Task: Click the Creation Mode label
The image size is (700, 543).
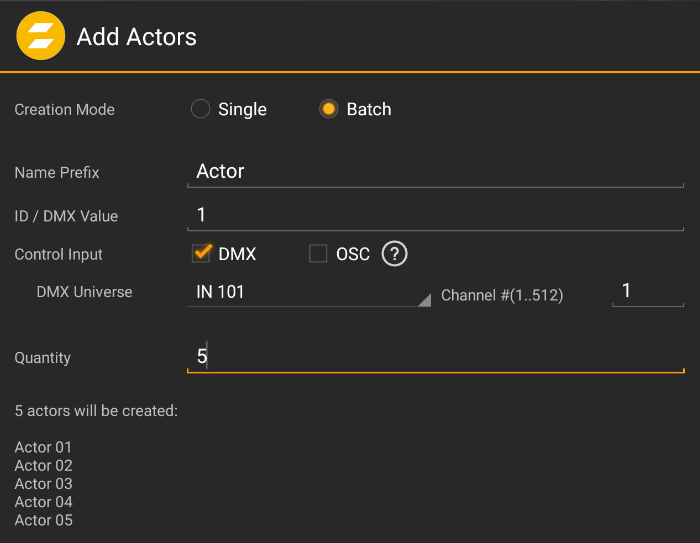Action: [x=64, y=109]
